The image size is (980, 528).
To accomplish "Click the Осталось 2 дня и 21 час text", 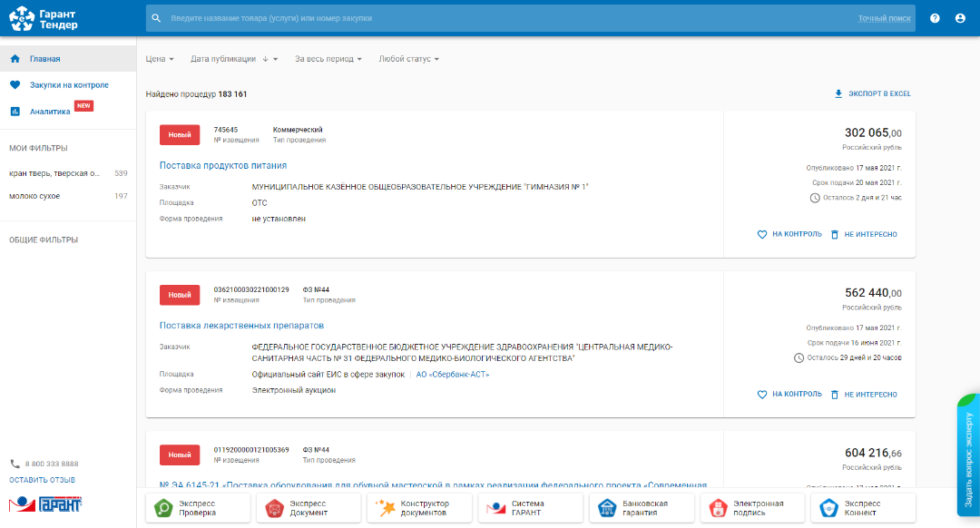I will coord(862,198).
